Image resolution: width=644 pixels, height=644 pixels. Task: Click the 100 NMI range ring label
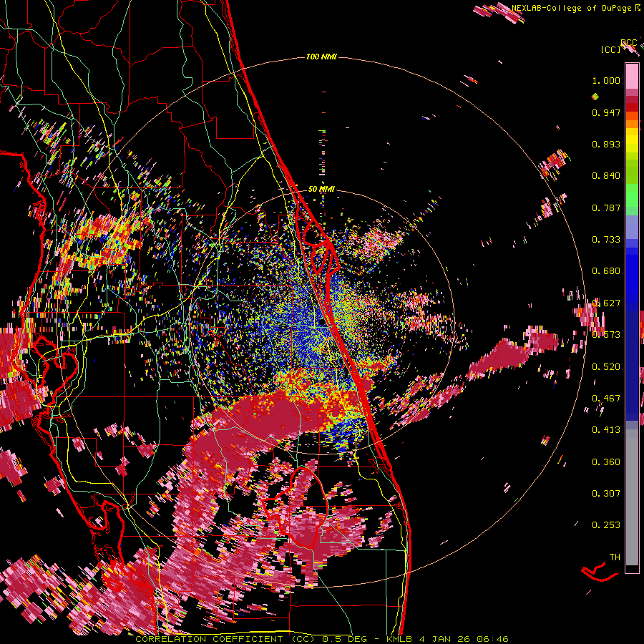pyautogui.click(x=321, y=57)
